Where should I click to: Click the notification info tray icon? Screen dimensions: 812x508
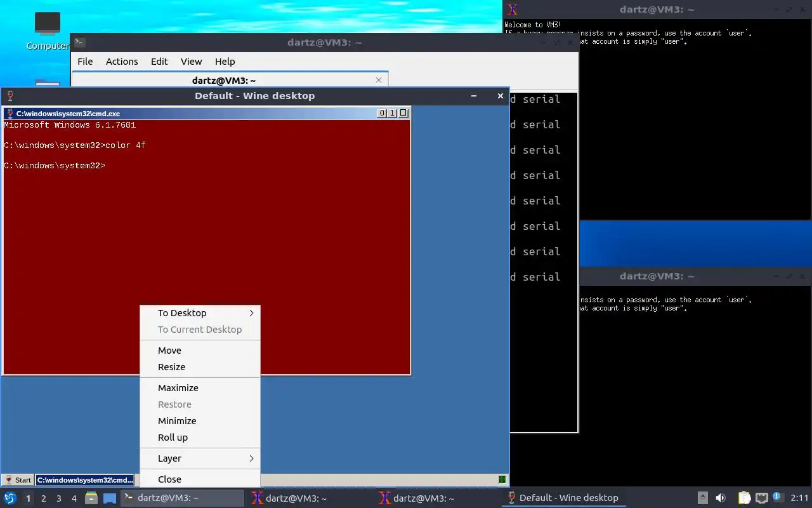tap(778, 497)
